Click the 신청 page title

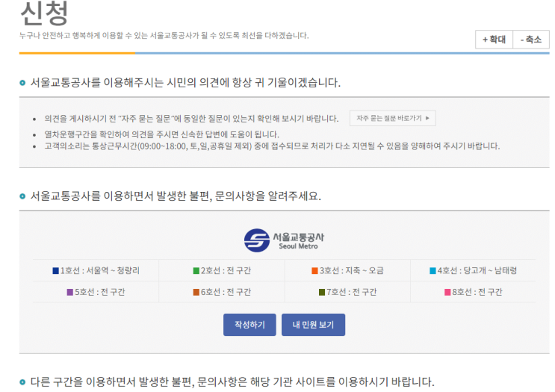click(x=44, y=13)
